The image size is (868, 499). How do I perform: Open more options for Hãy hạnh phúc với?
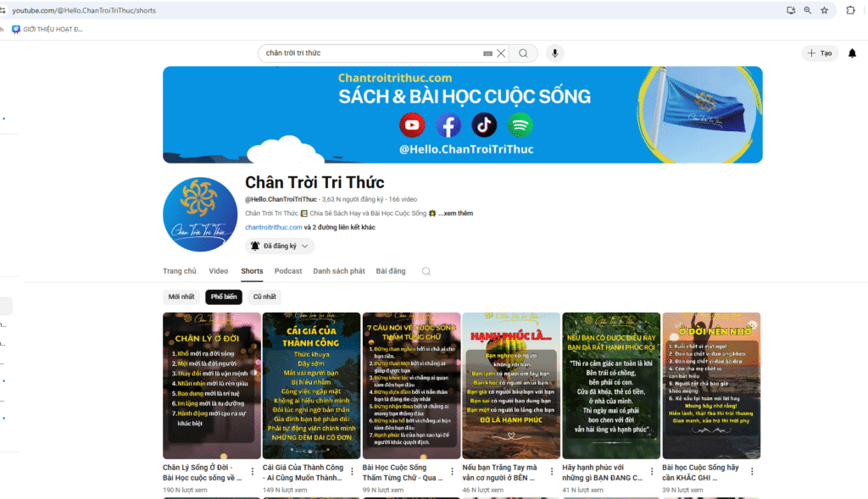pos(652,471)
